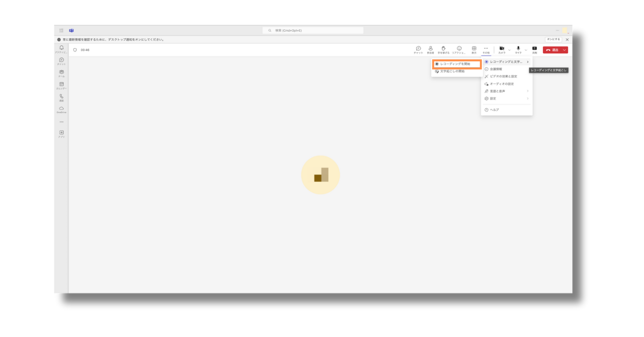Image resolution: width=644 pixels, height=337 pixels.
Task: Open OneDrive from the left sidebar
Action: (61, 110)
